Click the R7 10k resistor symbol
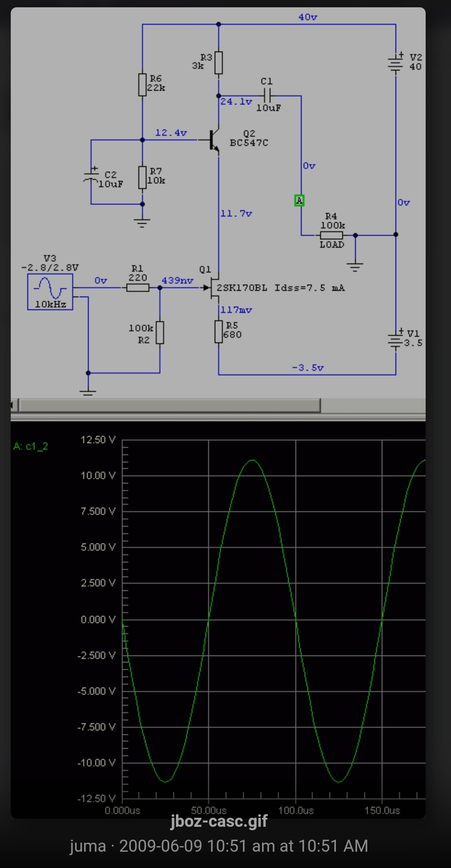451x868 pixels. (143, 178)
